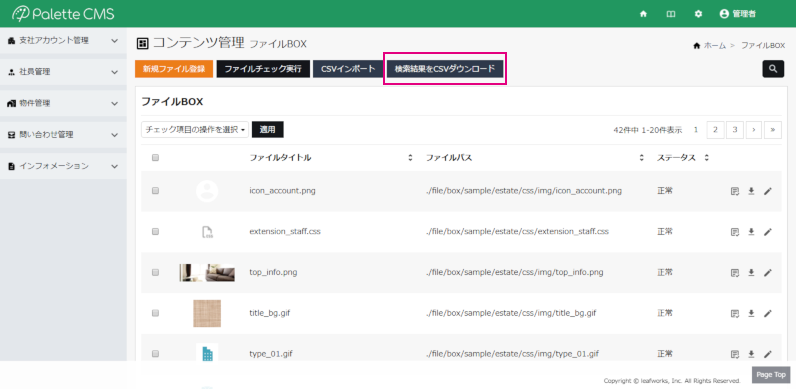Edit pencil icon for title_bg.gif row
Screen dimensions: 796x389
coord(768,313)
